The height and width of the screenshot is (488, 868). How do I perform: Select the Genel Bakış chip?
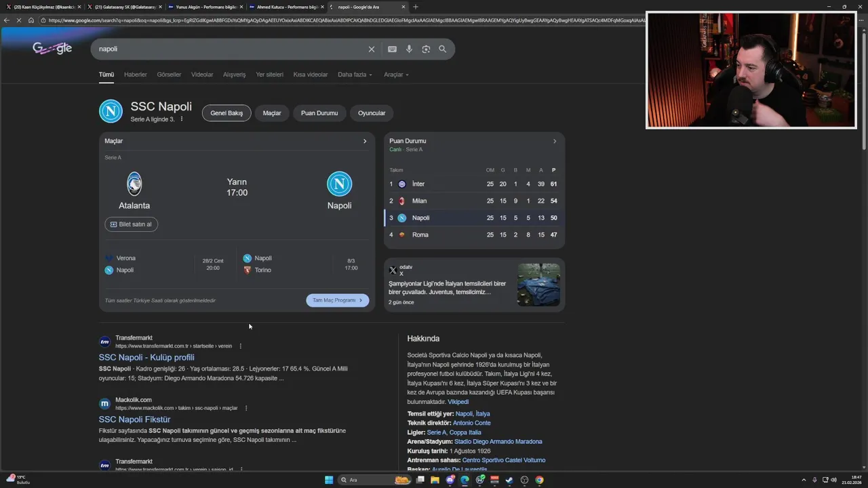[226, 113]
